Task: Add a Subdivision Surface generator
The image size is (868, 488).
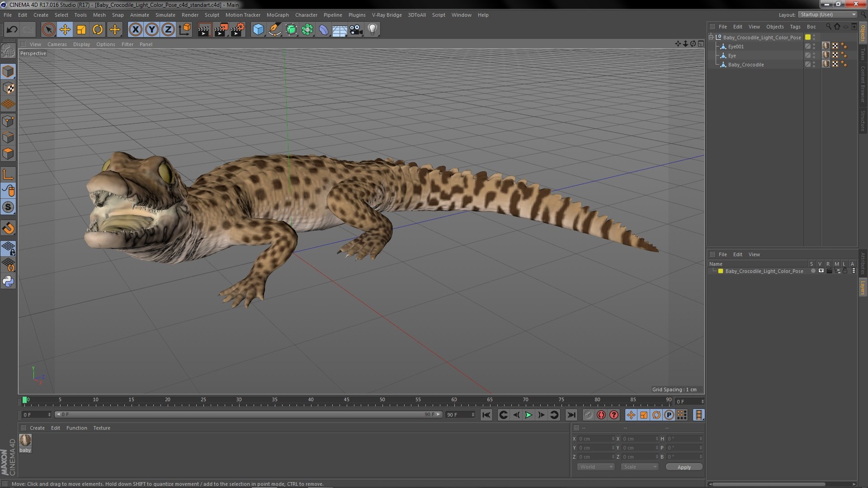Action: [x=291, y=30]
